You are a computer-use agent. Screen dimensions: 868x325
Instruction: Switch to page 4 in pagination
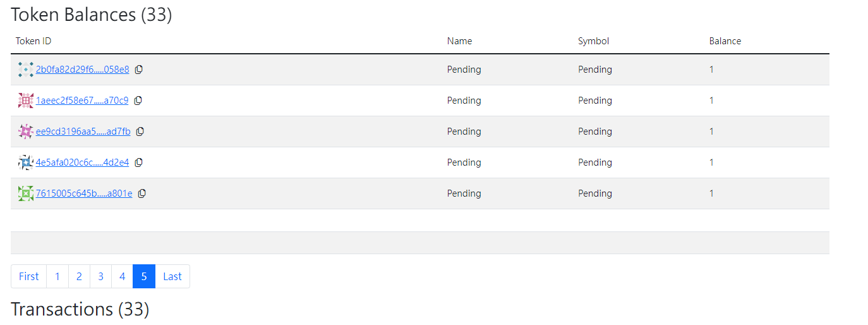pyautogui.click(x=122, y=276)
